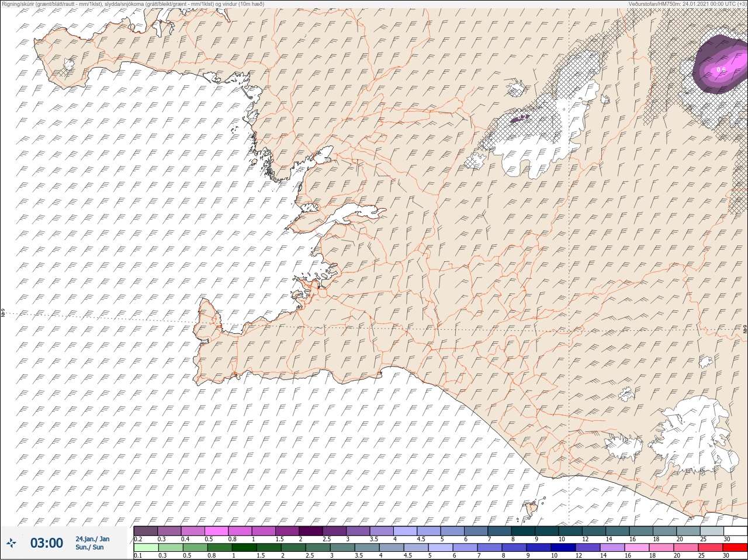Click the 64N latitude label on the left edge
The image size is (748, 560).
click(3, 314)
